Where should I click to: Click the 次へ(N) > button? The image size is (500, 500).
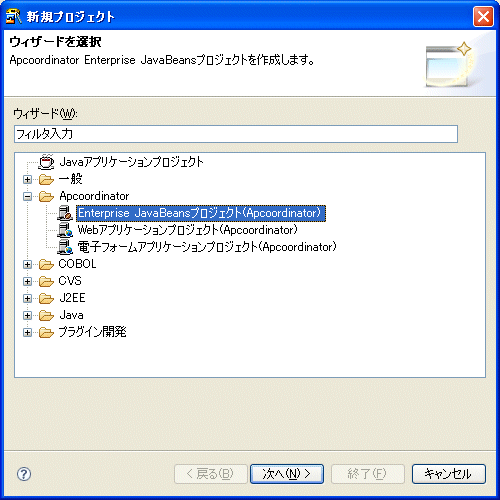point(287,474)
